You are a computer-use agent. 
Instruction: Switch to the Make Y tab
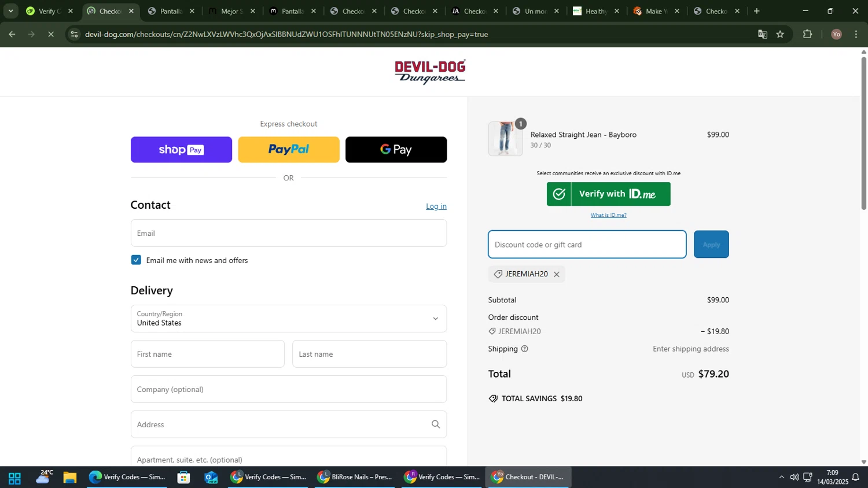point(656,11)
